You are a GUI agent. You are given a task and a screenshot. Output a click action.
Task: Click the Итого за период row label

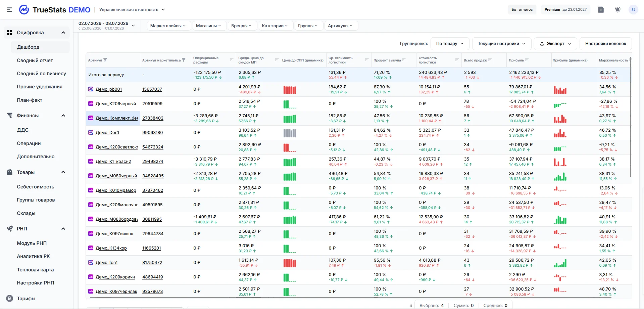(106, 75)
